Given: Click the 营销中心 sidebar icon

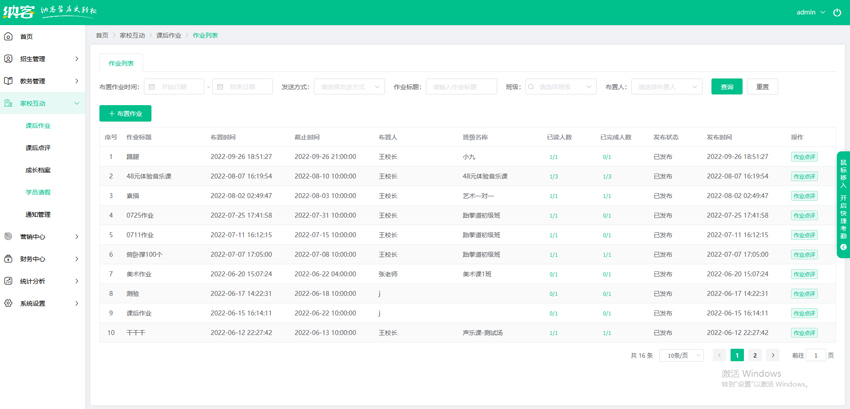Looking at the screenshot, I should tap(8, 237).
